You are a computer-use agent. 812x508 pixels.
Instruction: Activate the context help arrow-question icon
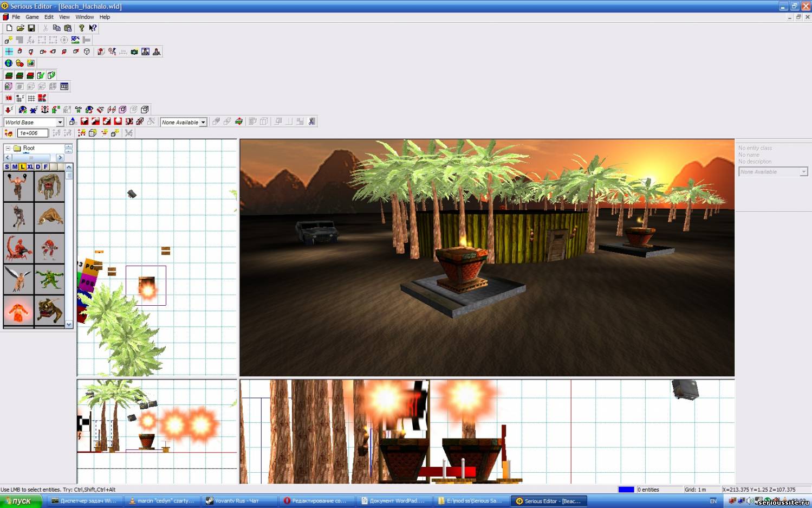[93, 28]
